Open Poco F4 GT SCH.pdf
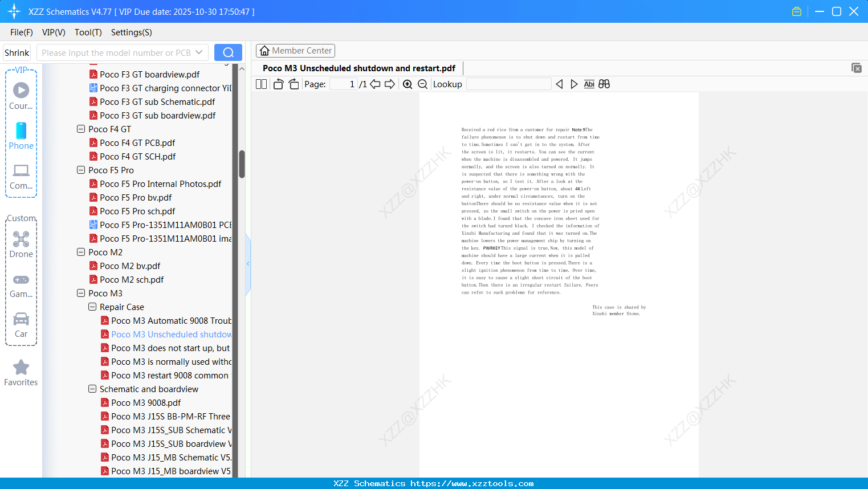Image resolution: width=868 pixels, height=489 pixels. 132,157
